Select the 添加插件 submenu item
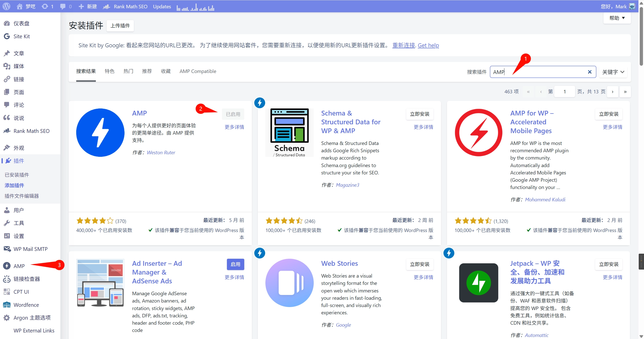The width and height of the screenshot is (644, 339). [14, 185]
